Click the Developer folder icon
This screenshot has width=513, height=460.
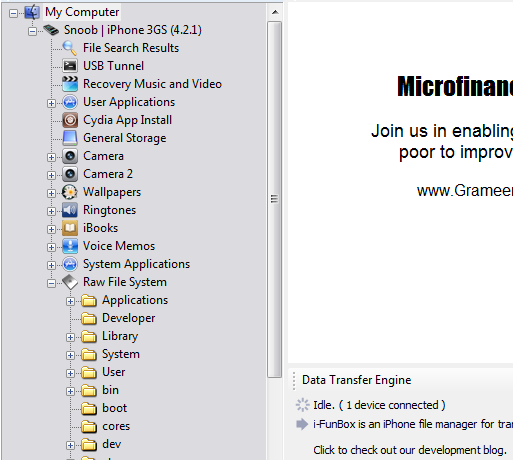pyautogui.click(x=89, y=319)
